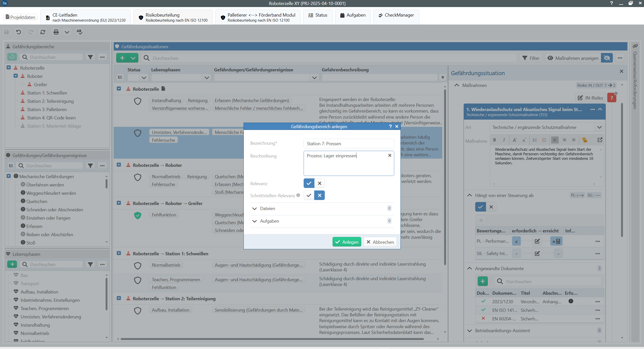Click bulleted list icon in Maßnahme editor
644x349 pixels.
(535, 140)
